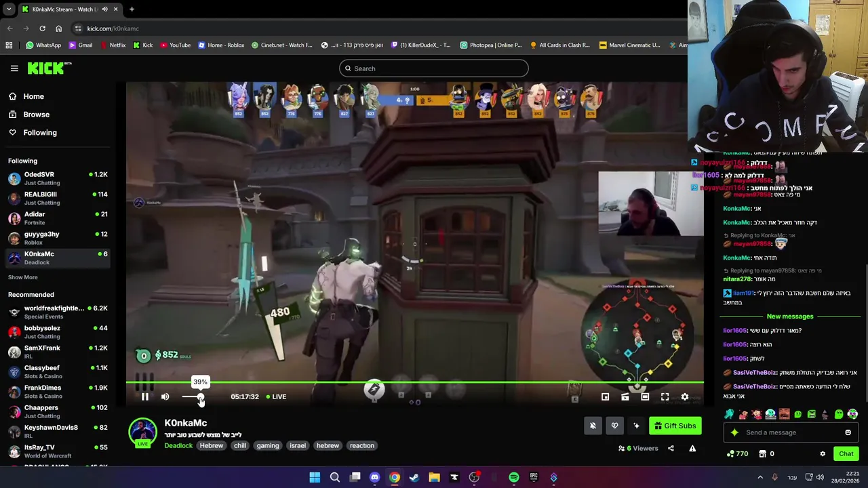Screen dimensions: 868x488
Task: Open Adidar Fortnite channel
Action: 57,218
